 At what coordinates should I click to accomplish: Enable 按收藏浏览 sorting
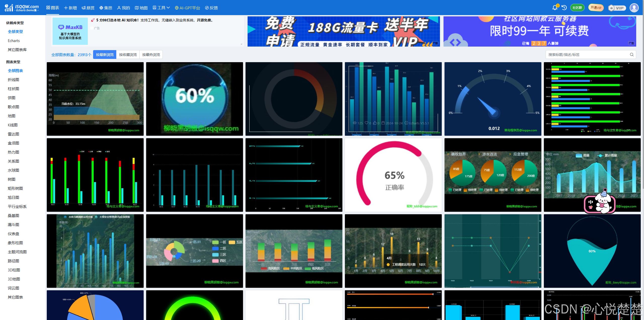pyautogui.click(x=128, y=54)
